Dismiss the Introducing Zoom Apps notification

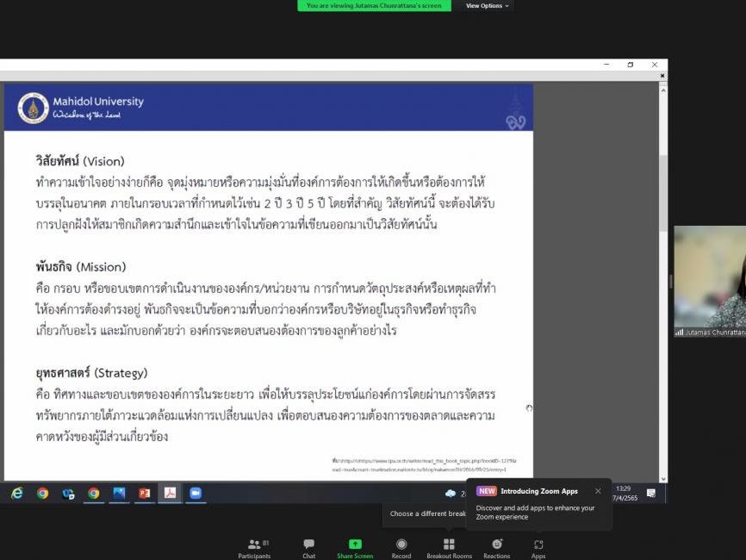[598, 491]
